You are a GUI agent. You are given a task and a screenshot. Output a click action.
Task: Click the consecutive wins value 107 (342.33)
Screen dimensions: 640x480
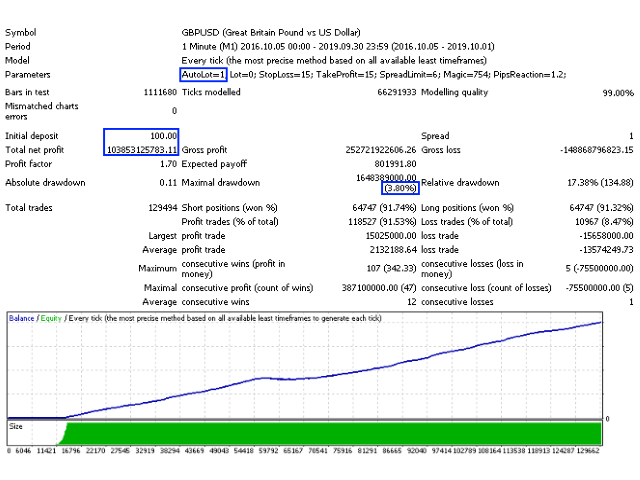click(391, 269)
